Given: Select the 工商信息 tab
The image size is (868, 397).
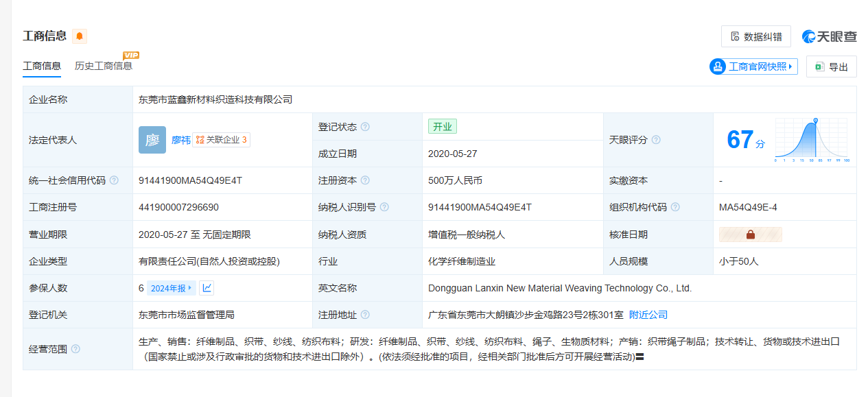Looking at the screenshot, I should point(42,66).
